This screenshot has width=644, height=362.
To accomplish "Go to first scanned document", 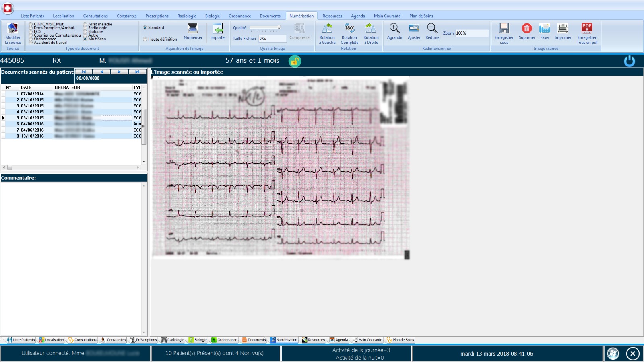I will 84,72.
